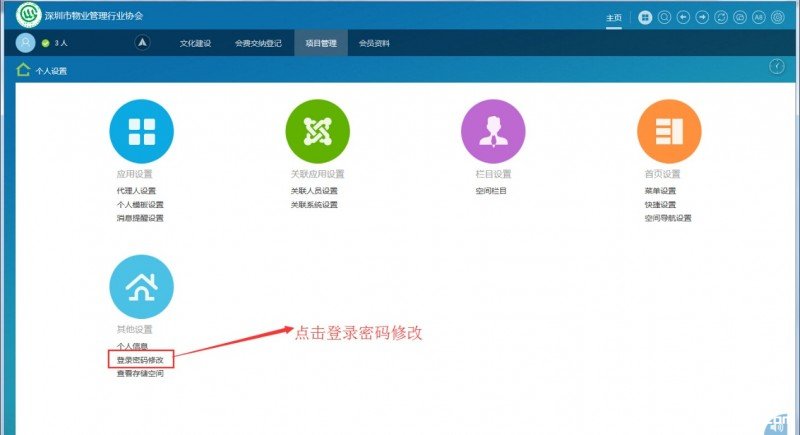This screenshot has width=800, height=435.
Task: Click the association logo in the header
Action: (29, 15)
